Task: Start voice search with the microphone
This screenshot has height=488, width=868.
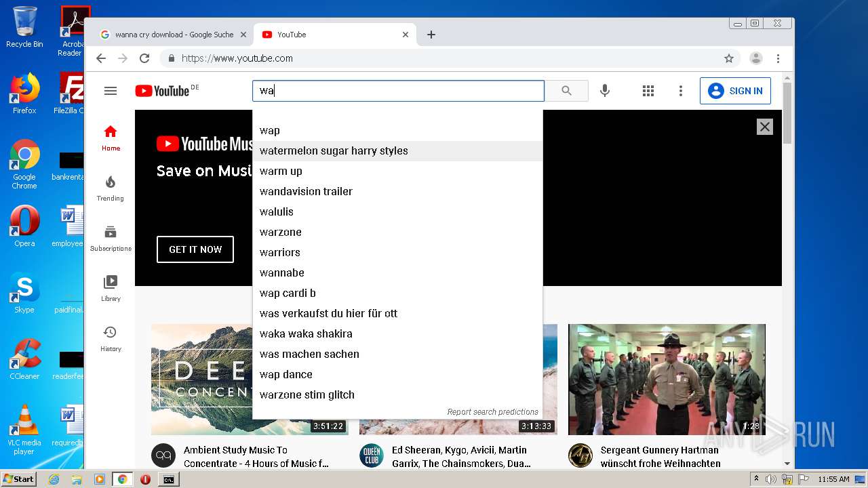Action: pos(605,91)
